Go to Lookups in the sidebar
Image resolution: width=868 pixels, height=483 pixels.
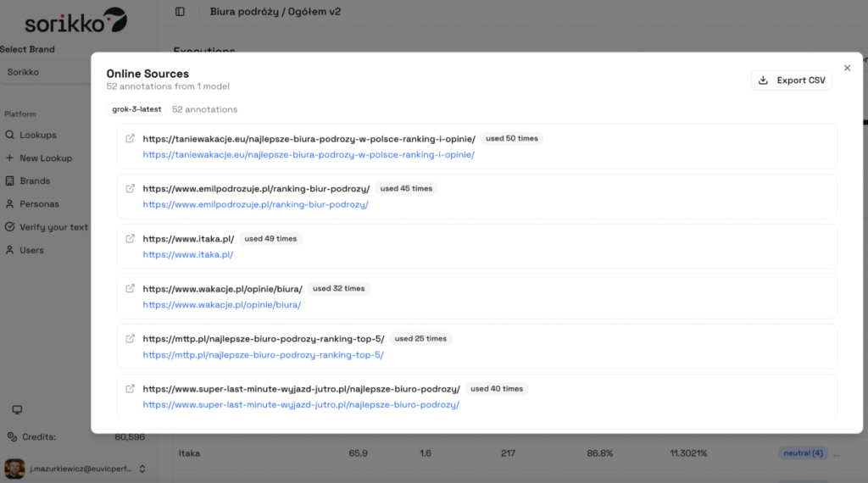[x=37, y=135]
